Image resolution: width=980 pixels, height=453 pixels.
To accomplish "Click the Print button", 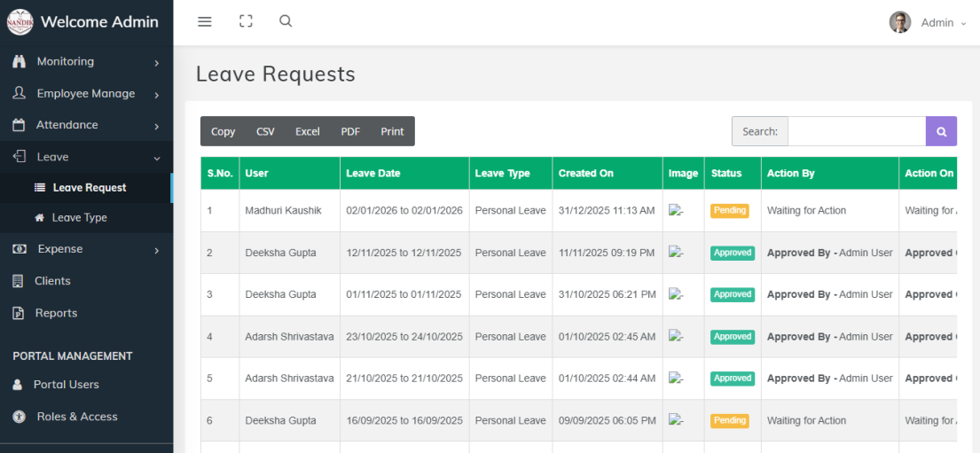I will (393, 131).
